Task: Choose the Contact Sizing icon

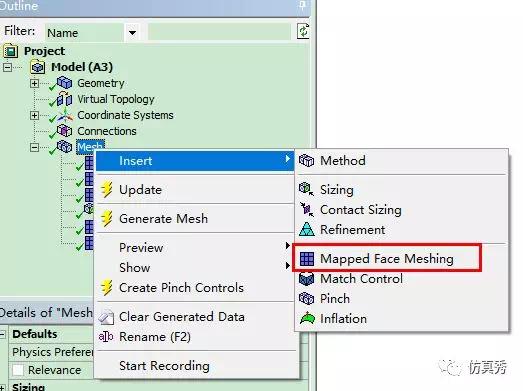Action: (x=306, y=210)
